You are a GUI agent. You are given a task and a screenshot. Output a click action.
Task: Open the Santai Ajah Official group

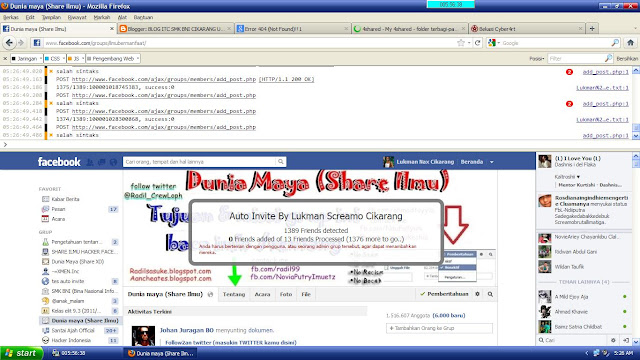[73, 330]
